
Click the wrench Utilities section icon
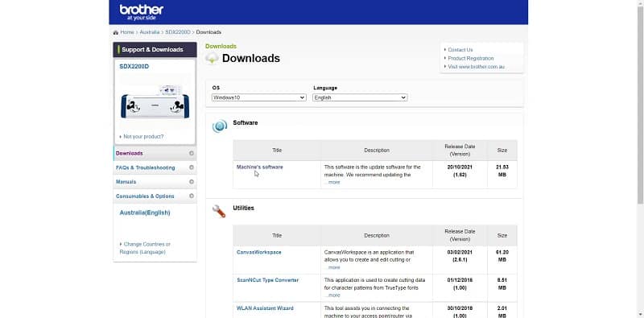click(219, 211)
